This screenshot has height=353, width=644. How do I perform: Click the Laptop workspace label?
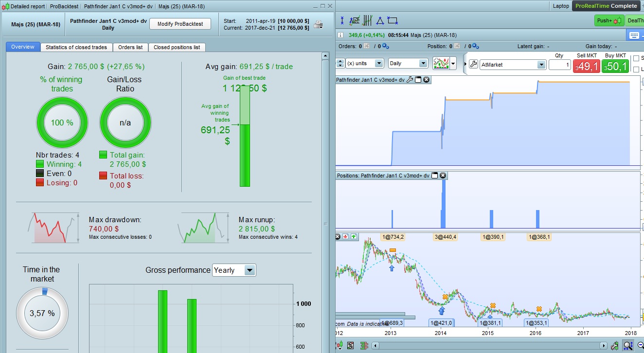(x=561, y=6)
